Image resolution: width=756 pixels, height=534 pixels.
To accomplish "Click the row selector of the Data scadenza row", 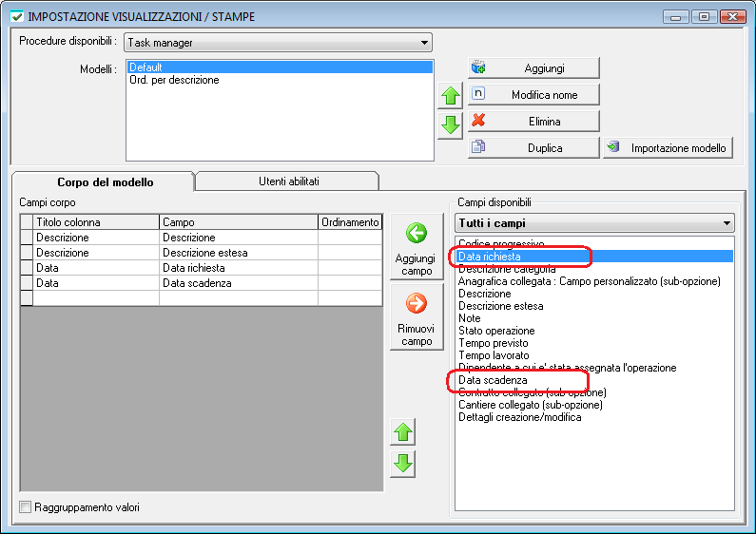I will coord(27,283).
